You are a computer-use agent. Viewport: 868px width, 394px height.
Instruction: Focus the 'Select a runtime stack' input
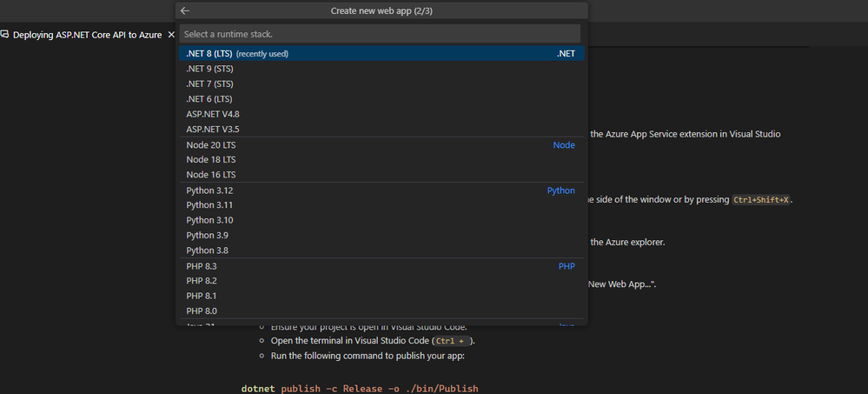[380, 34]
